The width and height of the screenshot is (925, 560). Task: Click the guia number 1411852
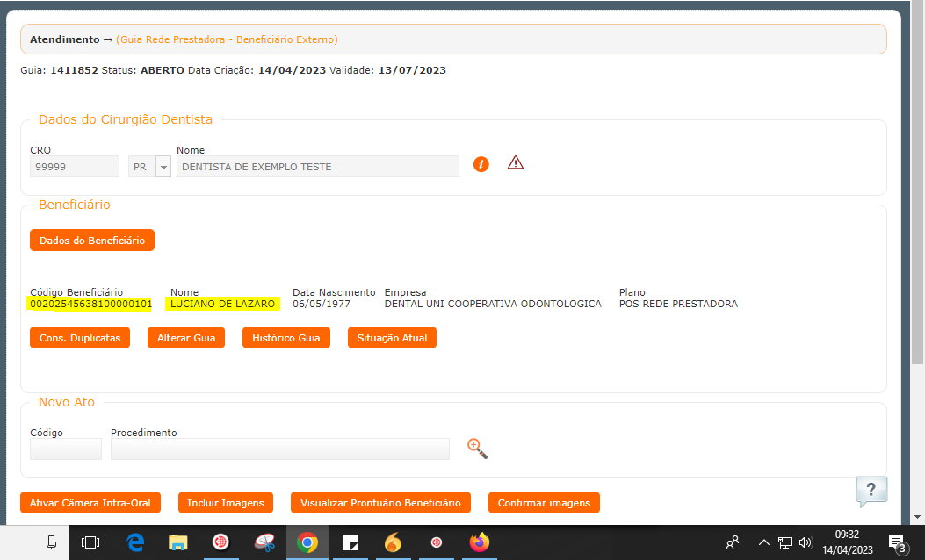click(75, 70)
